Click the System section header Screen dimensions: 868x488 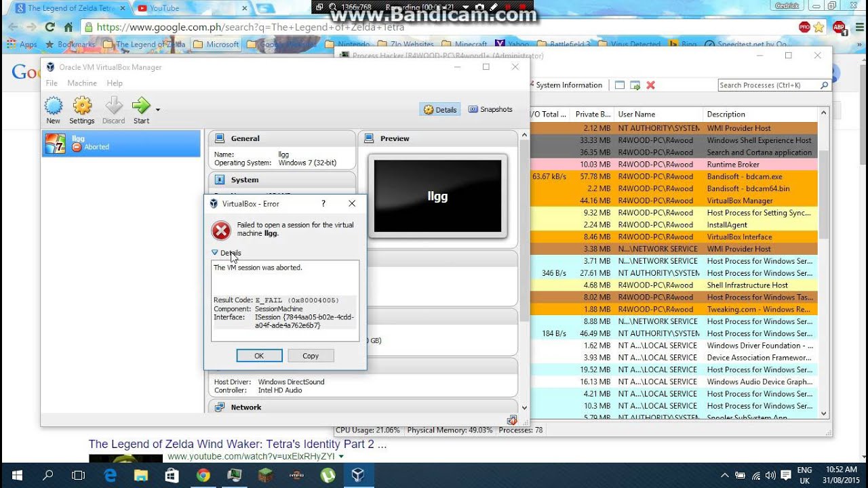tap(281, 180)
